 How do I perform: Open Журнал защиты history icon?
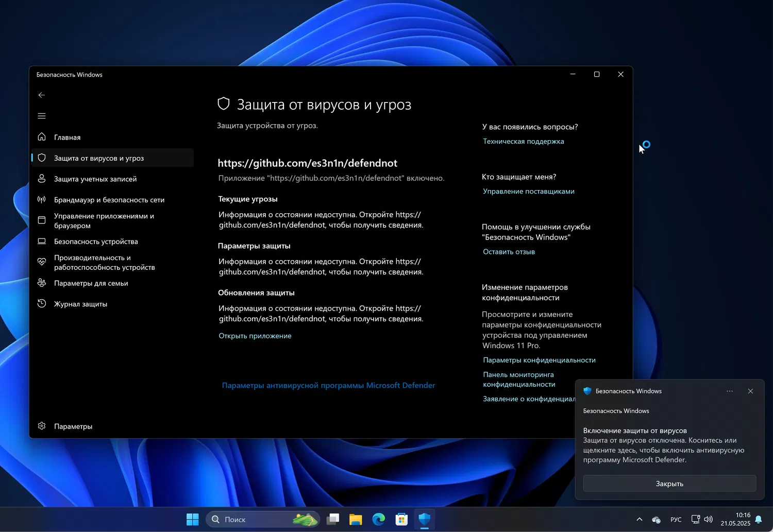[42, 304]
